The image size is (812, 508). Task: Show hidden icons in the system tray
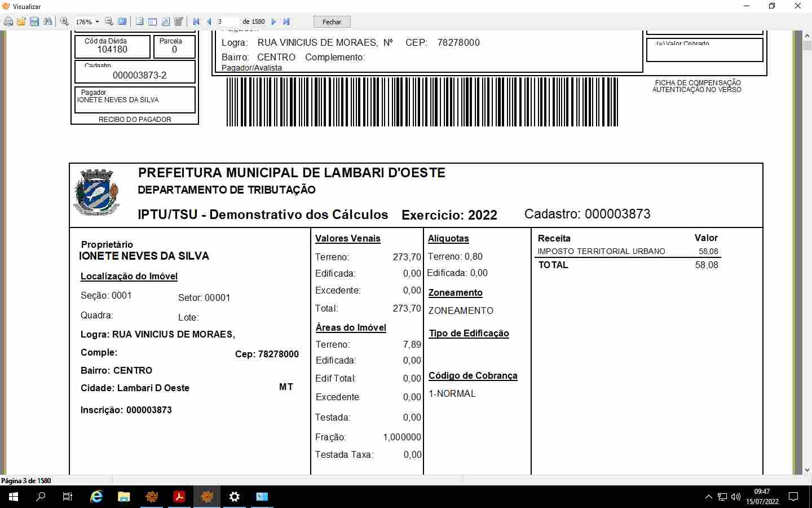[x=708, y=497]
